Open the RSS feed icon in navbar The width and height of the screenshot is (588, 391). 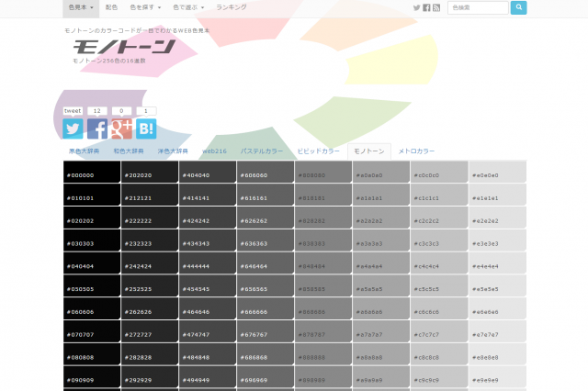pos(436,7)
